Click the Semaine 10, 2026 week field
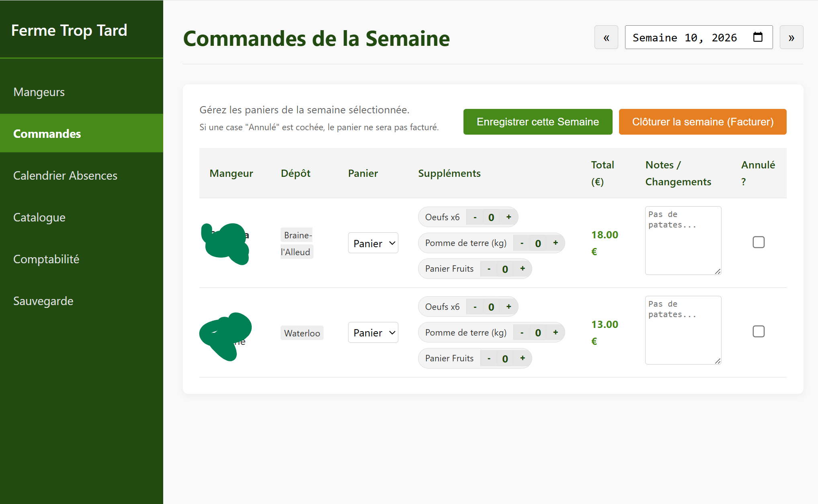The image size is (818, 504). click(x=685, y=37)
